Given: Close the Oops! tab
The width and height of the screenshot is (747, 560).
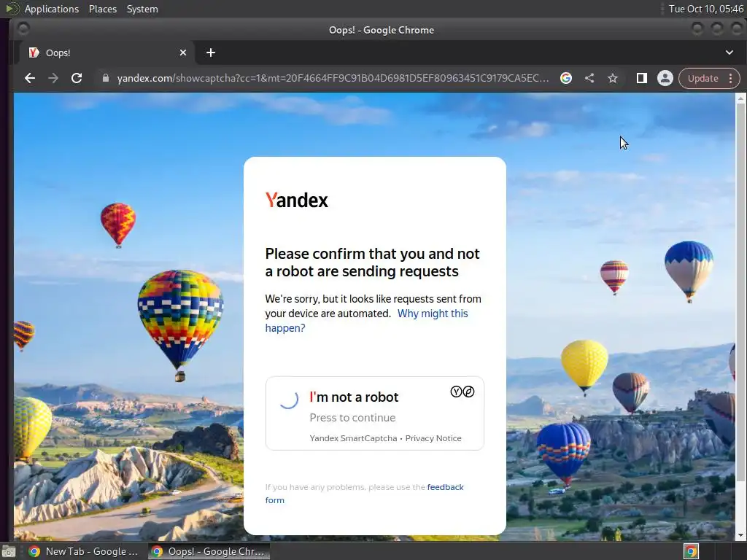Looking at the screenshot, I should (183, 52).
